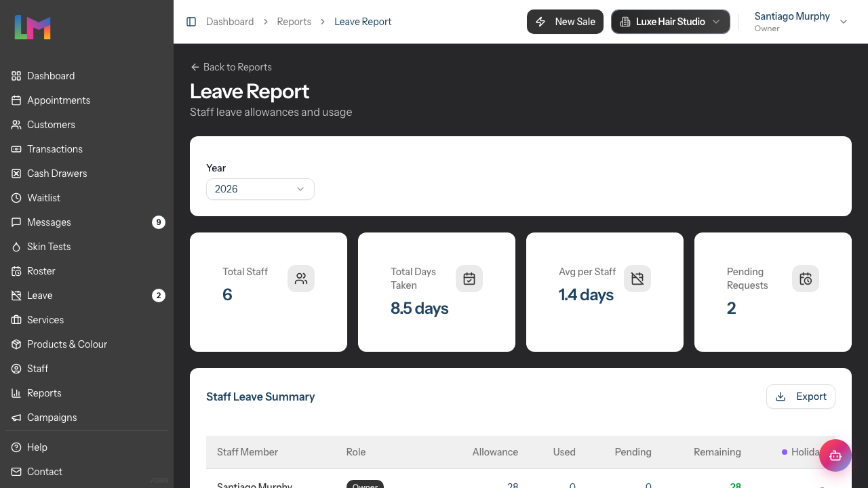Image resolution: width=868 pixels, height=488 pixels.
Task: Click the Staff Leave Summary heading
Action: tap(260, 396)
